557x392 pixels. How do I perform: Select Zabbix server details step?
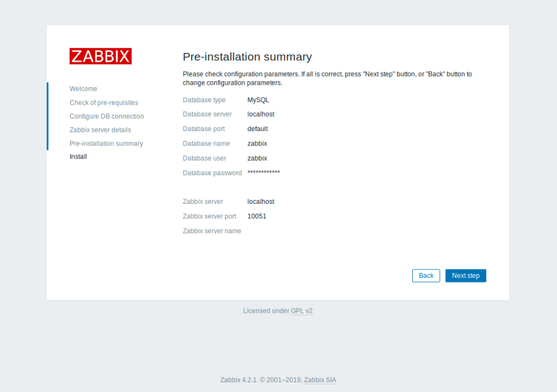(100, 130)
